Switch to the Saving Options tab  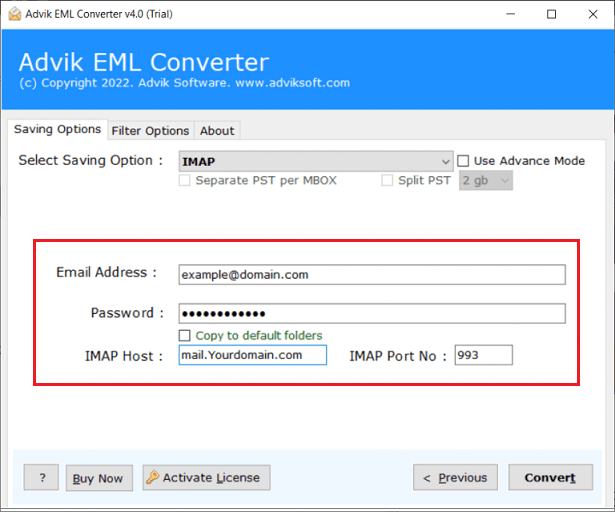click(57, 129)
